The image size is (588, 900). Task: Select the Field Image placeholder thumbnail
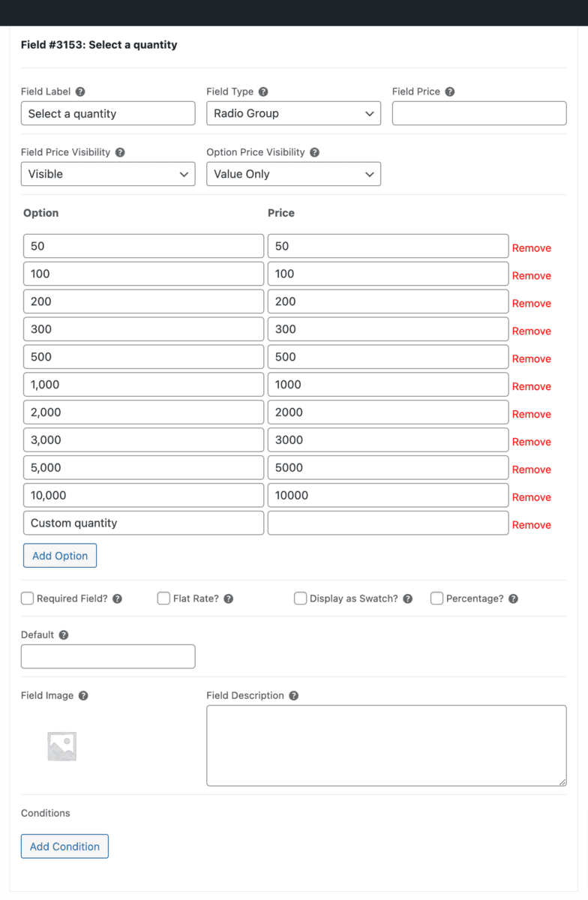pos(61,746)
